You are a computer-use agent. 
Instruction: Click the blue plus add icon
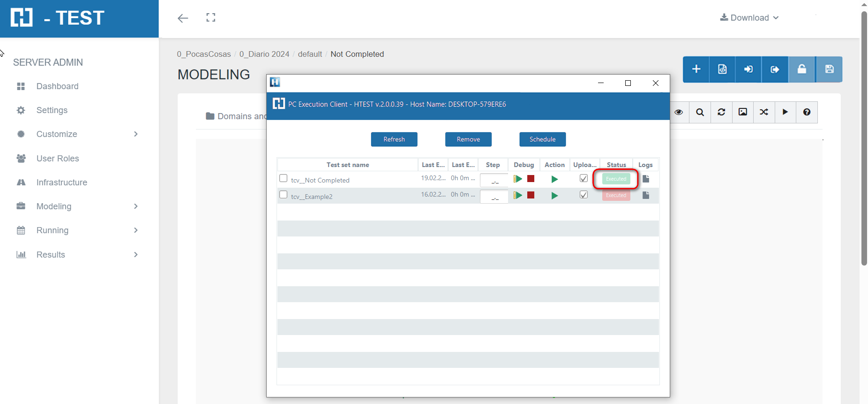pyautogui.click(x=696, y=69)
